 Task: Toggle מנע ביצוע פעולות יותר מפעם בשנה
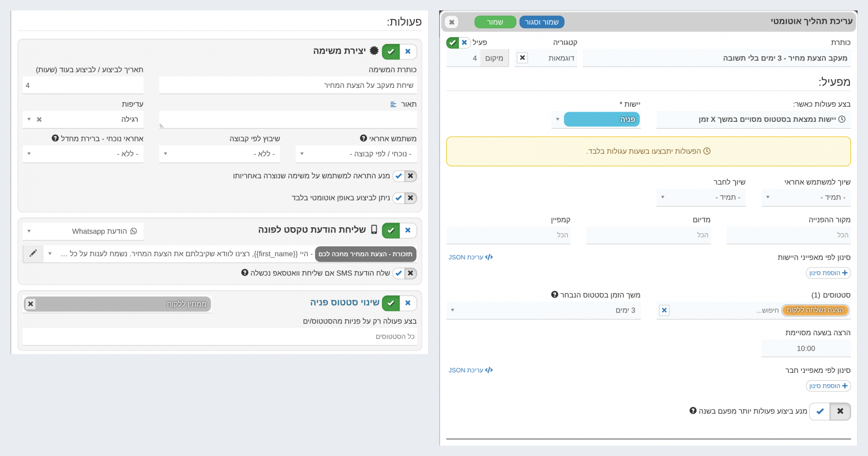pyautogui.click(x=830, y=411)
